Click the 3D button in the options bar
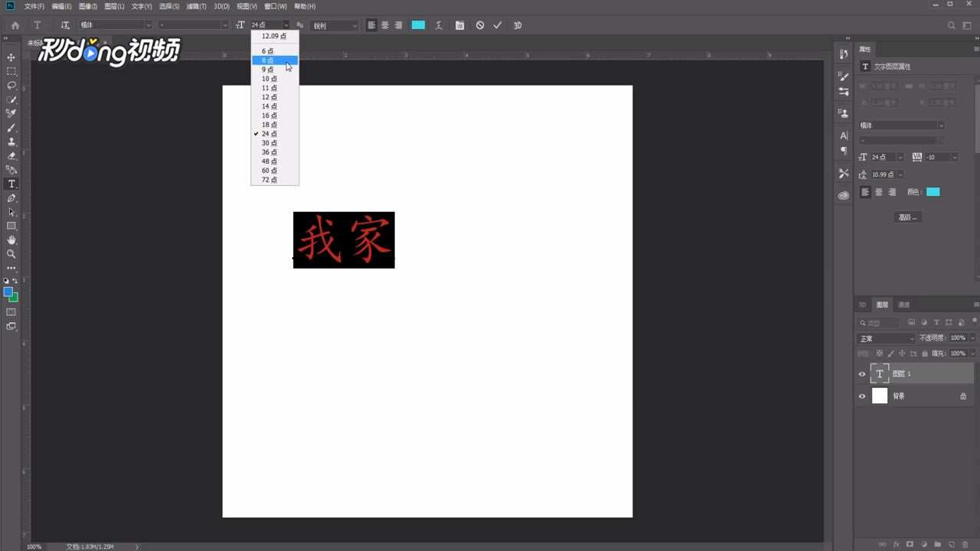 pos(517,25)
